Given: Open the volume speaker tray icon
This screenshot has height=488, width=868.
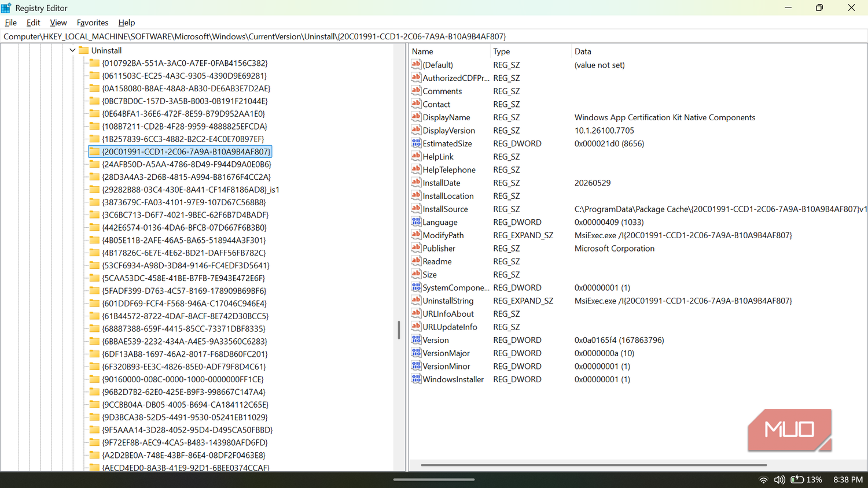Looking at the screenshot, I should pyautogui.click(x=779, y=480).
